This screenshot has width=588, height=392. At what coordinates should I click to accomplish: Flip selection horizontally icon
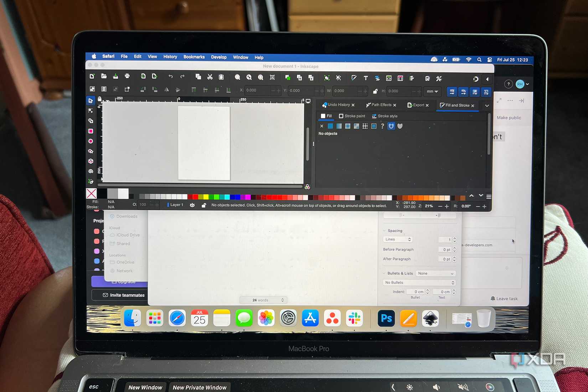[166, 90]
